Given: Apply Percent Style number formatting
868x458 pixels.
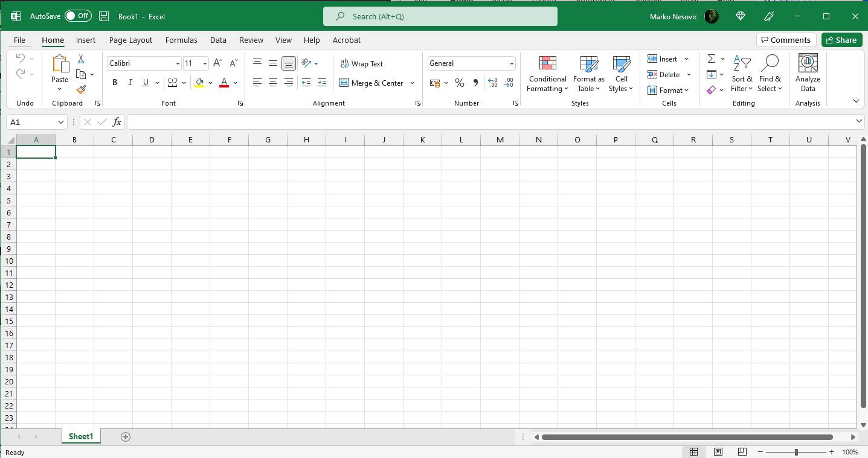Looking at the screenshot, I should [x=459, y=83].
